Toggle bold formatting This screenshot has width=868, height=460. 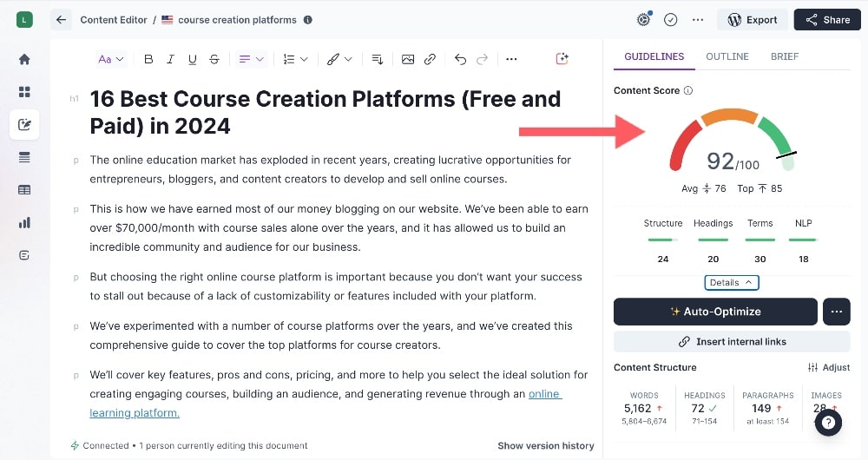148,59
